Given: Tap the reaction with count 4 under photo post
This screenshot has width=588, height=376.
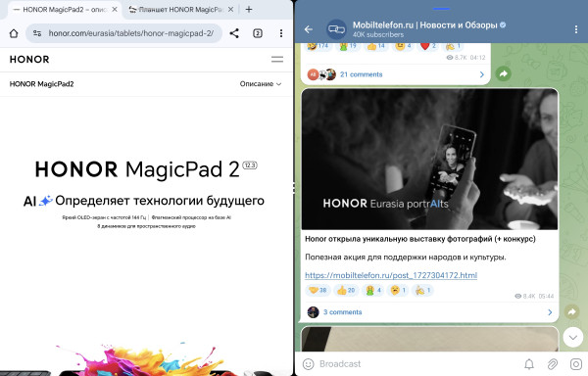Looking at the screenshot, I should tap(372, 290).
